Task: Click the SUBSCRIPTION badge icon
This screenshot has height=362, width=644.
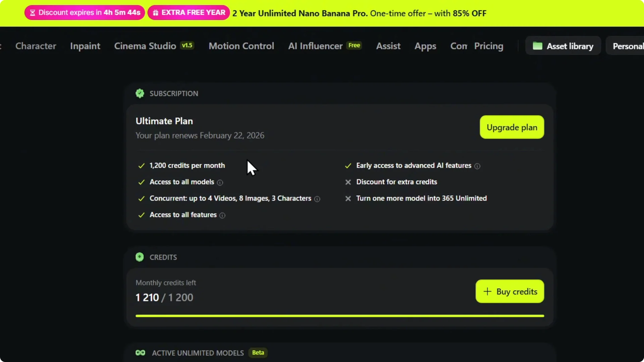Action: (x=140, y=93)
